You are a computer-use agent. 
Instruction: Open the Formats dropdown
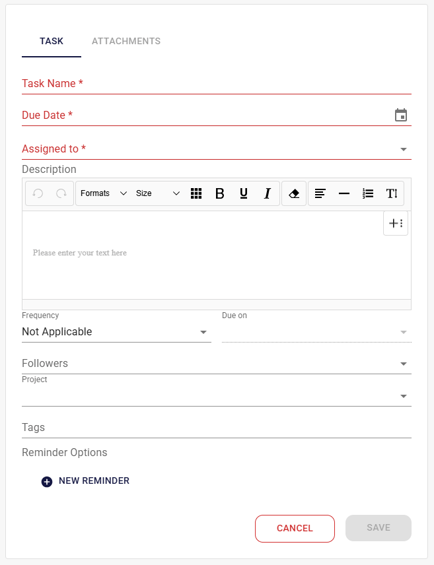pyautogui.click(x=103, y=193)
